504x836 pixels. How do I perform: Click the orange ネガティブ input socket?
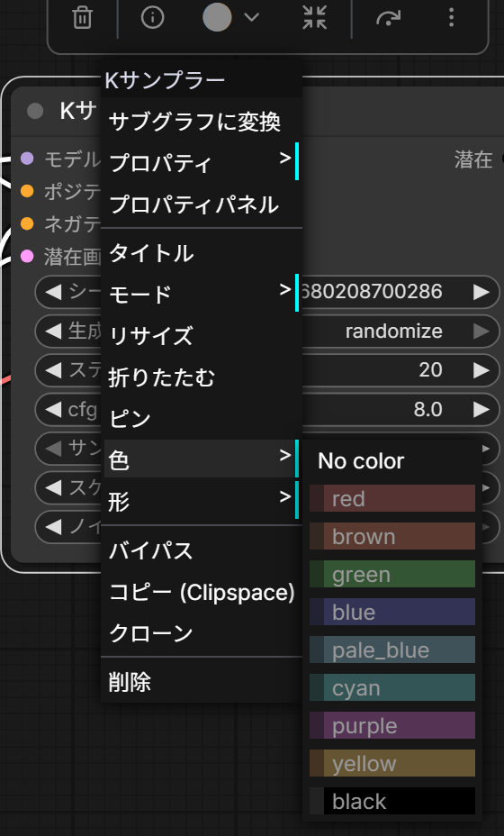(27, 223)
